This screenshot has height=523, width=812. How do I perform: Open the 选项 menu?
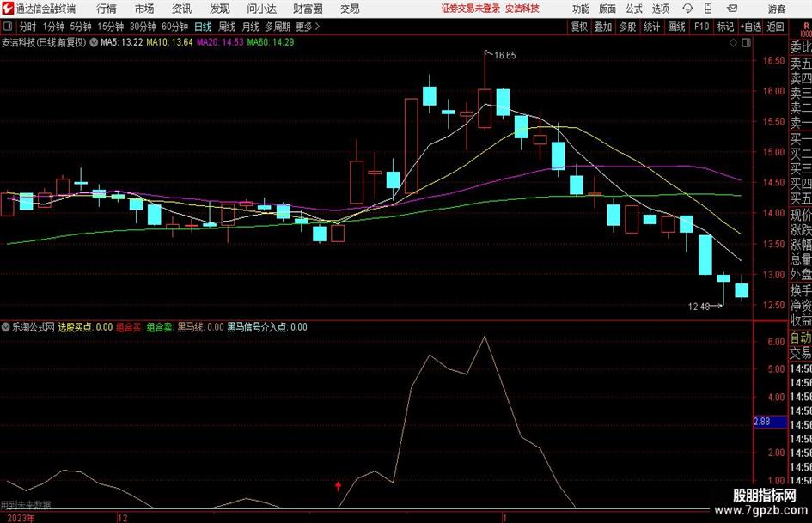(x=660, y=9)
